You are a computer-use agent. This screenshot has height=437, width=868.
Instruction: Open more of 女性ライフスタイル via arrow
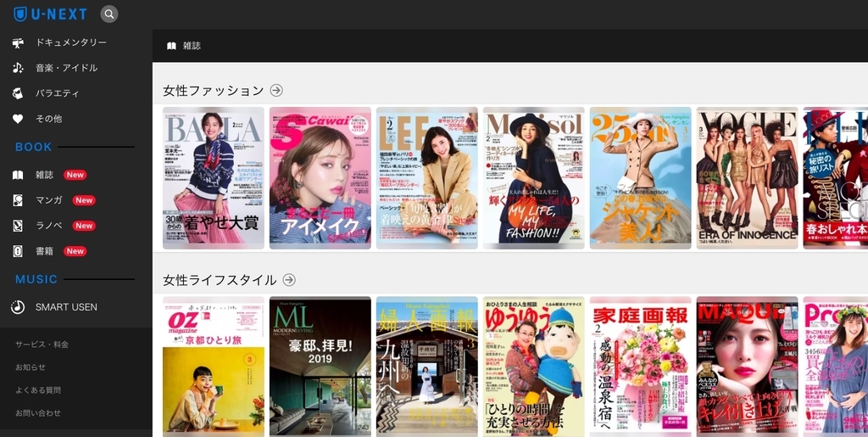289,280
